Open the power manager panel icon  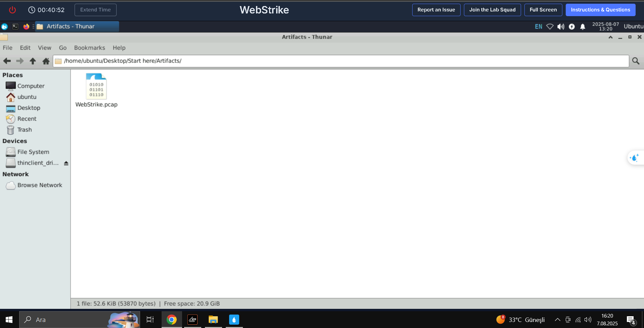pyautogui.click(x=572, y=27)
